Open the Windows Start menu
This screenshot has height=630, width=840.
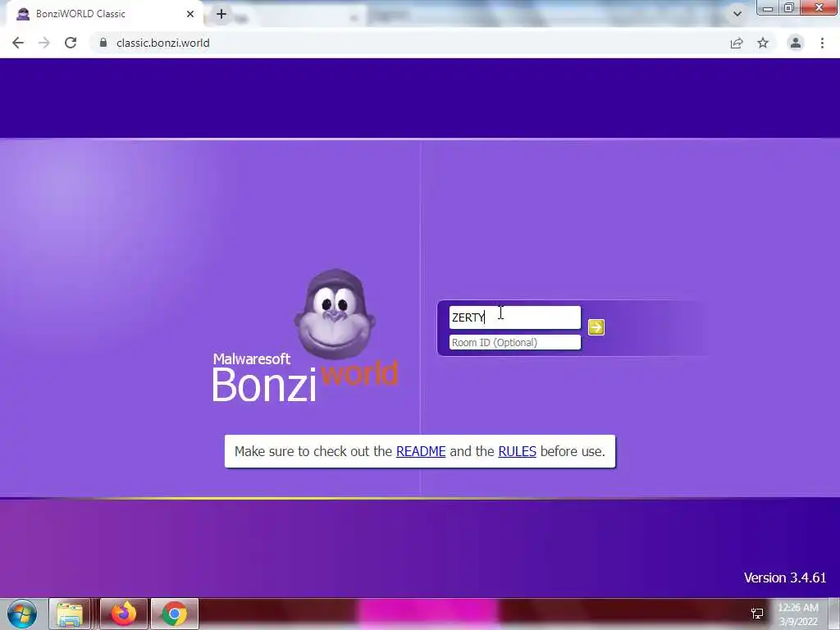point(22,614)
